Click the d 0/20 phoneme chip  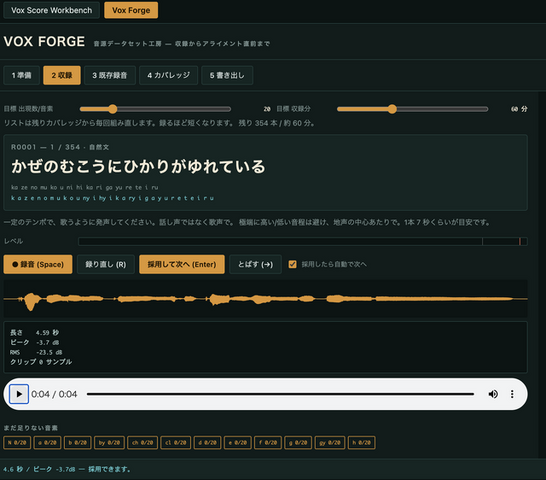[208, 443]
